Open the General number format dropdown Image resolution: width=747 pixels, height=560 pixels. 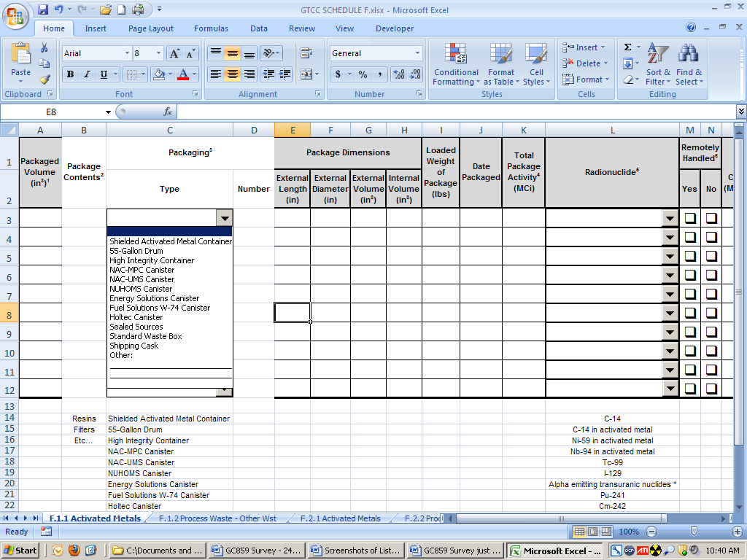(417, 53)
